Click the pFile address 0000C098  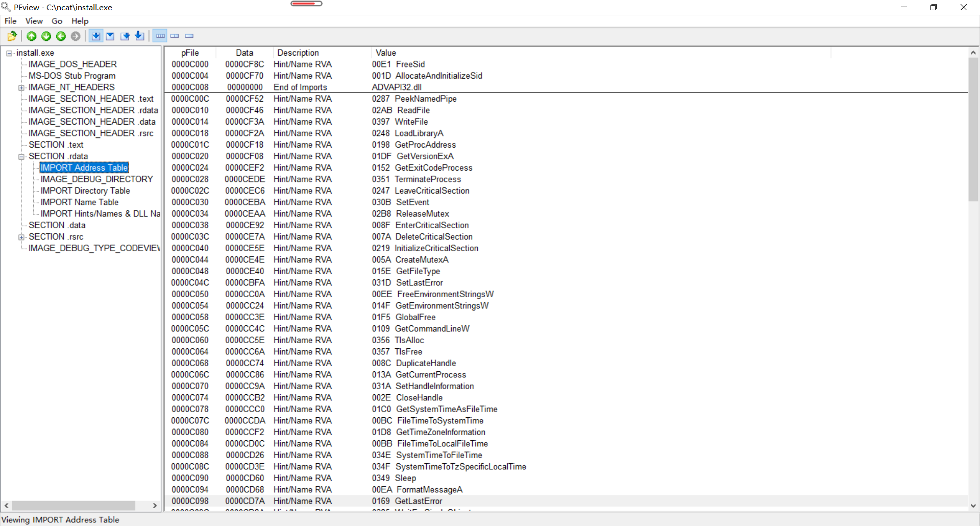pos(190,501)
